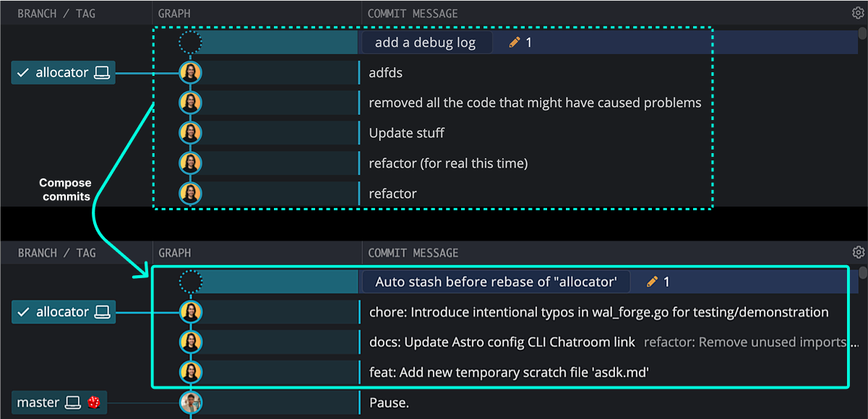The image size is (868, 419).
Task: Click the avatar on the 'Pause.' commit
Action: 190,402
